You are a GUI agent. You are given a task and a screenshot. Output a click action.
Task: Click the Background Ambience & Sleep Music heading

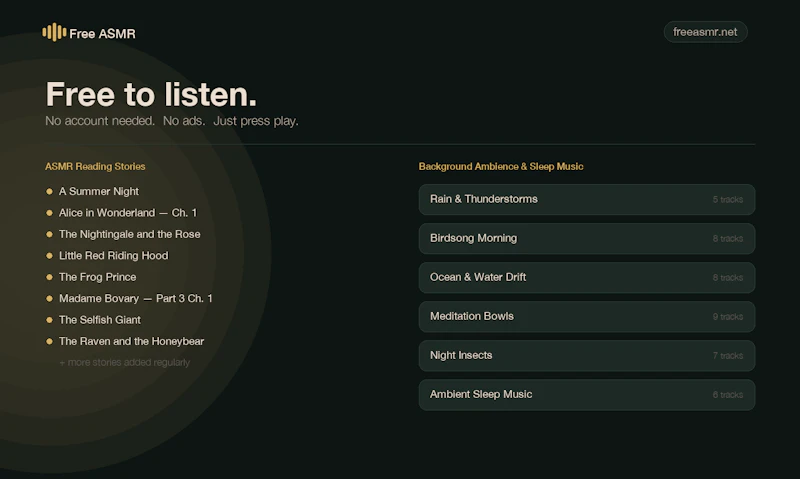tap(501, 166)
